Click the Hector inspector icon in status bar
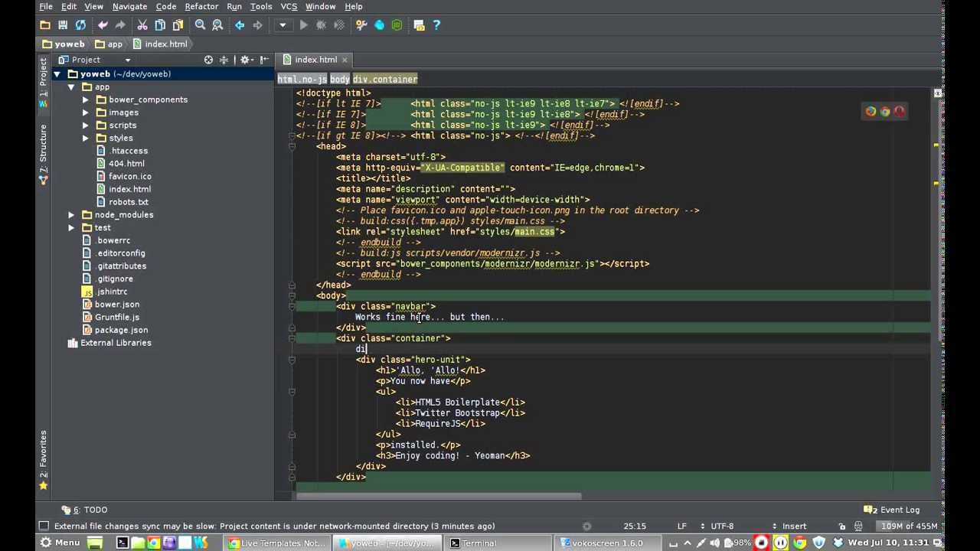 click(859, 526)
